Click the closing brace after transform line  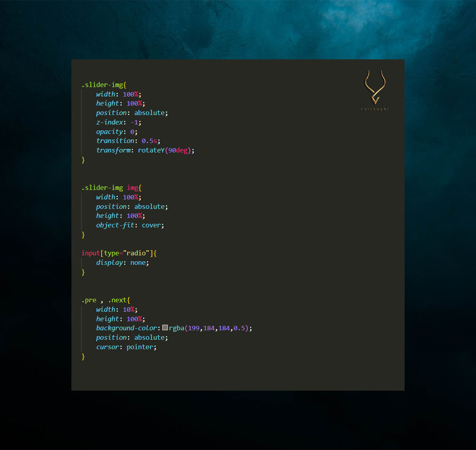pos(83,160)
